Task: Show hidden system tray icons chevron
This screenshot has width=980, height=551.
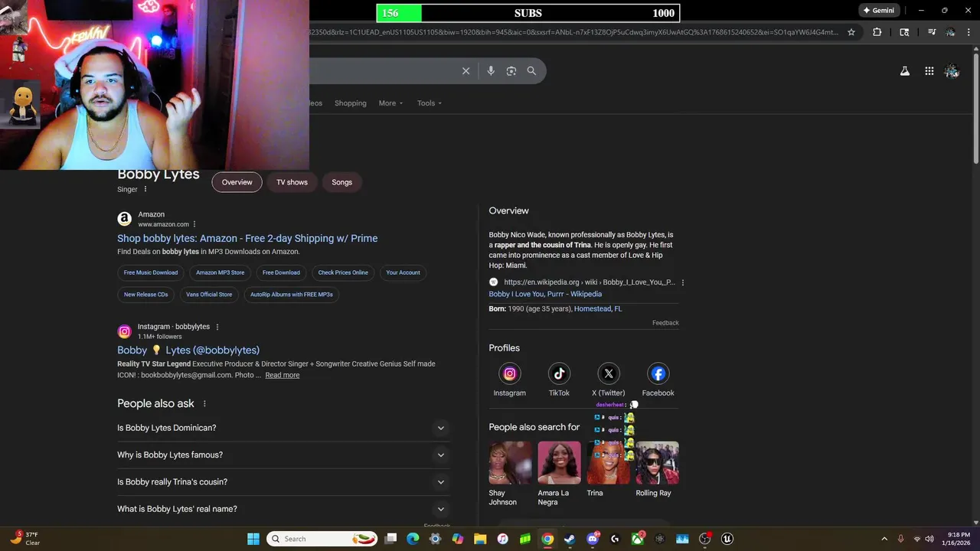Action: point(884,539)
